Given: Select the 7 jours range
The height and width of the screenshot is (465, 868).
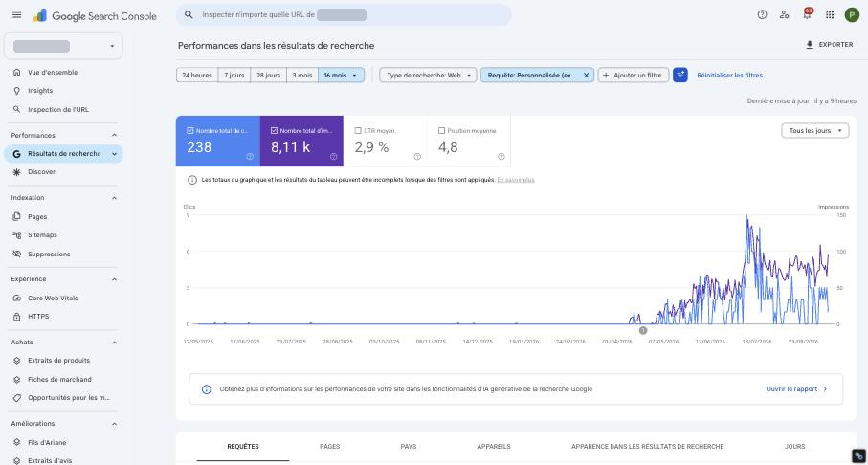Looking at the screenshot, I should pyautogui.click(x=234, y=76).
